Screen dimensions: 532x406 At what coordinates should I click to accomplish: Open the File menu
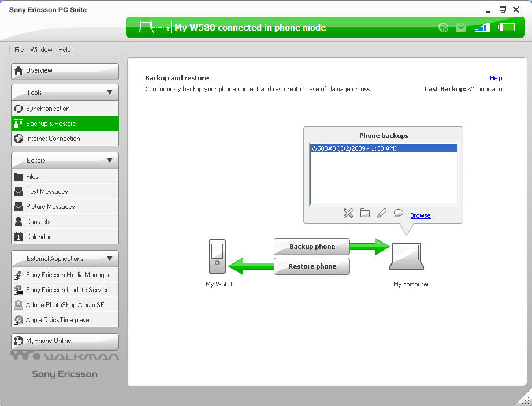point(19,50)
